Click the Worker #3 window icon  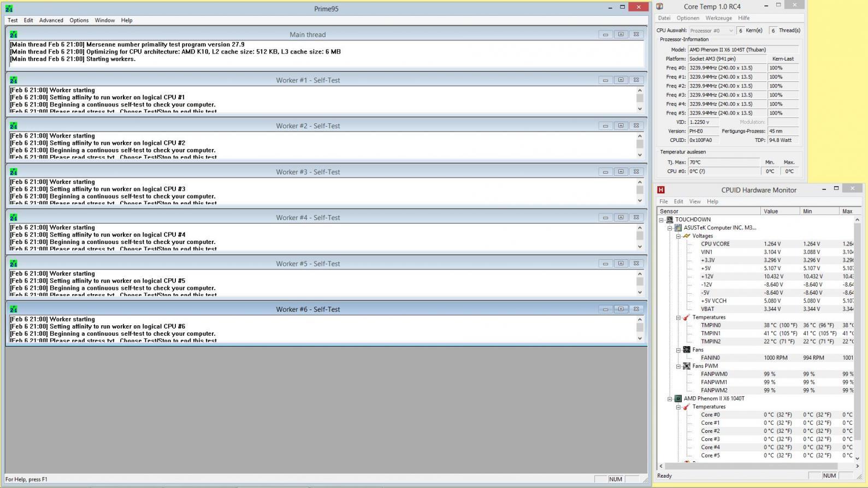coord(13,171)
